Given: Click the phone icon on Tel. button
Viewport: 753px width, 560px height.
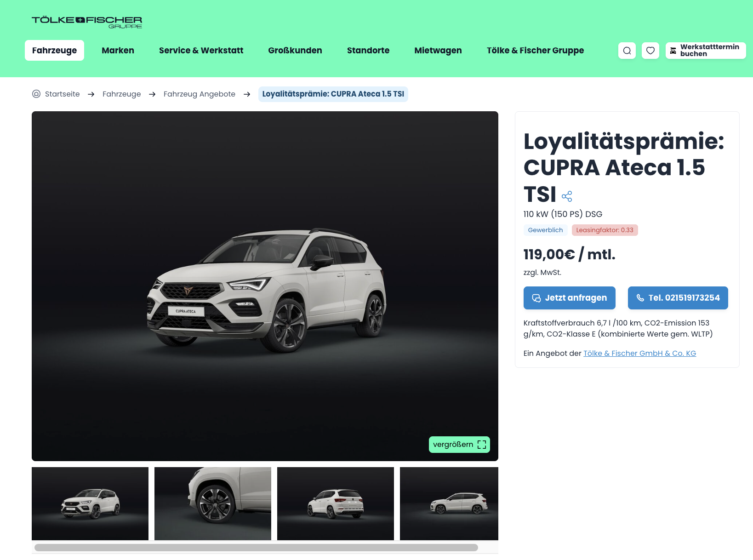Looking at the screenshot, I should pos(640,298).
